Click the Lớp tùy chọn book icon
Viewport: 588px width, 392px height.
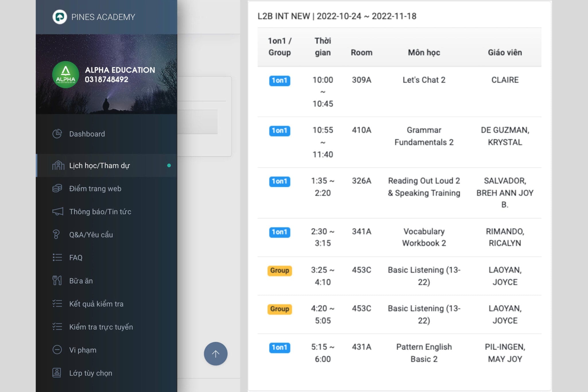57,373
